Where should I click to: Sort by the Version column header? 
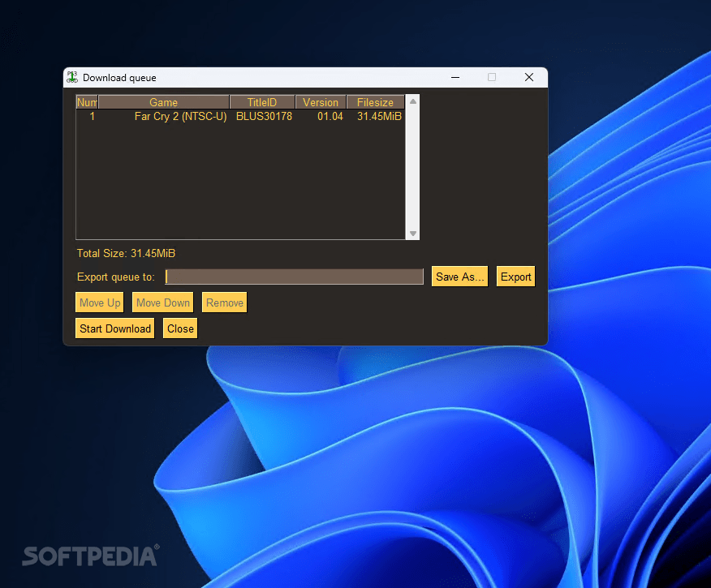pos(321,102)
